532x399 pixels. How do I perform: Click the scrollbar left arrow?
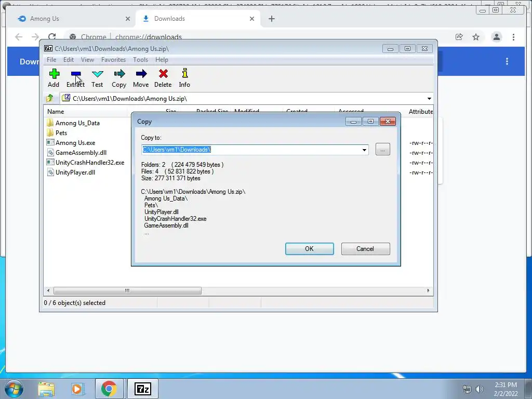click(x=48, y=291)
